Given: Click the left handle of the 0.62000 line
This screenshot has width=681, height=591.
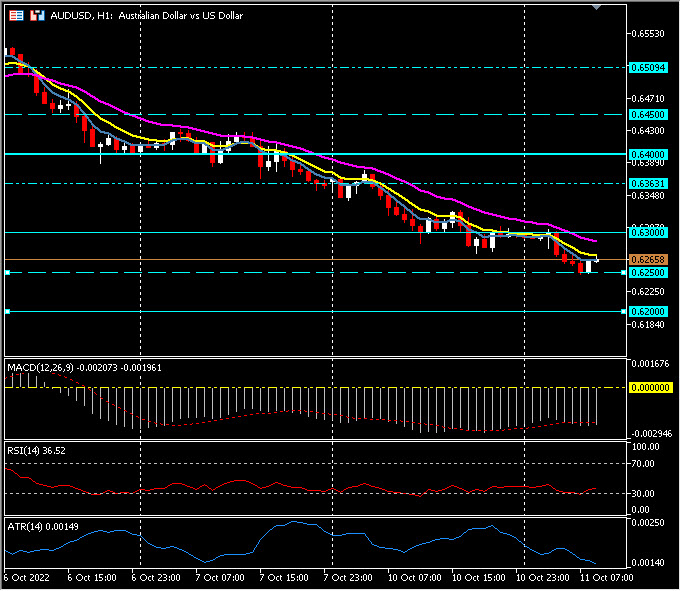Looking at the screenshot, I should [x=7, y=312].
